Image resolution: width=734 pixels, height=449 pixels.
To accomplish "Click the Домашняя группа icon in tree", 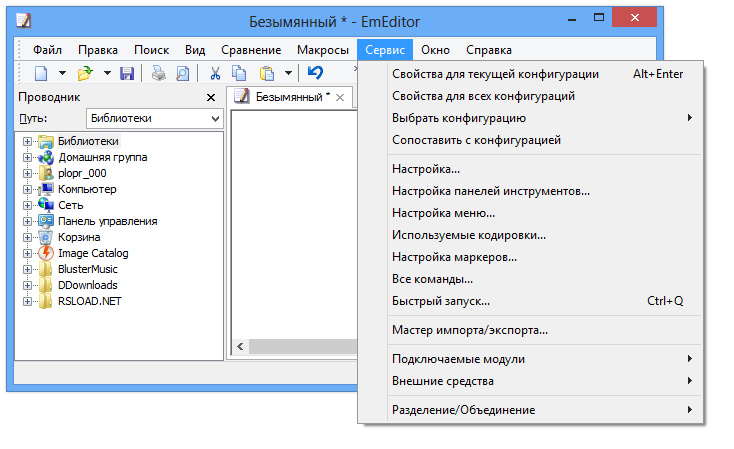I will tap(46, 157).
